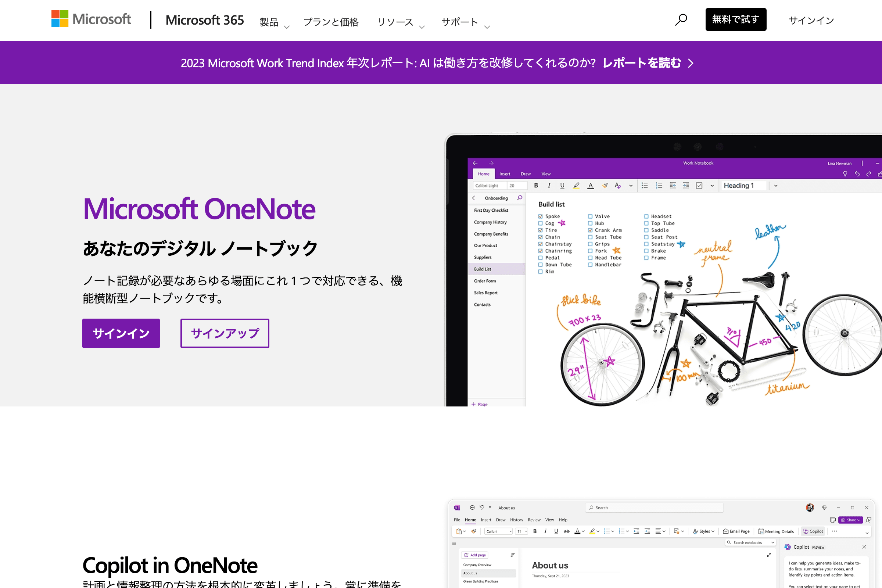Open the chevron next to Heading 1
The image size is (882, 588).
pyautogui.click(x=776, y=185)
